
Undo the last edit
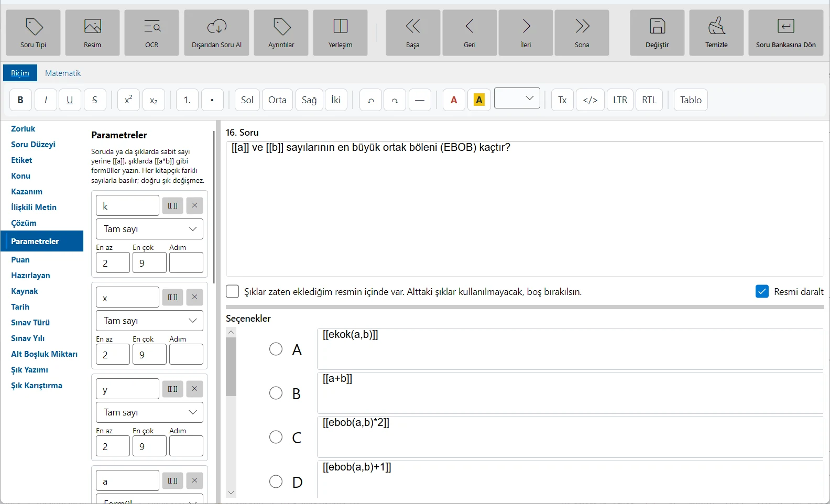pos(370,100)
